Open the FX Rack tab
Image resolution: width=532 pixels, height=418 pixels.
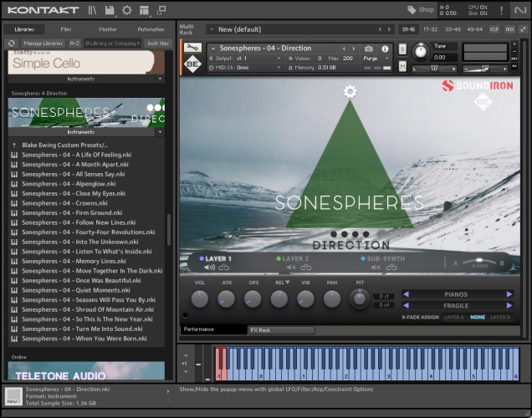click(280, 330)
